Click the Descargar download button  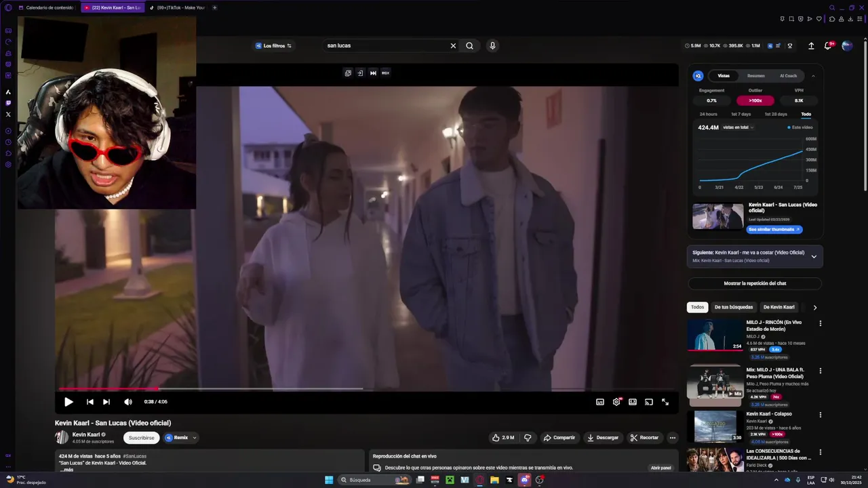click(x=603, y=438)
